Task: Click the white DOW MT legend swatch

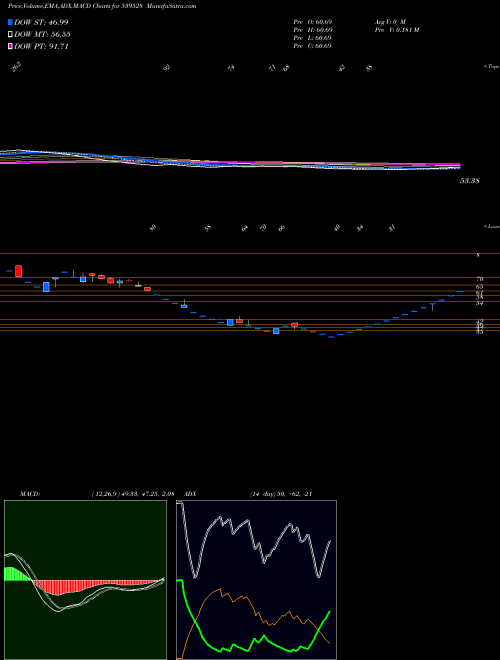Action: [x=10, y=35]
